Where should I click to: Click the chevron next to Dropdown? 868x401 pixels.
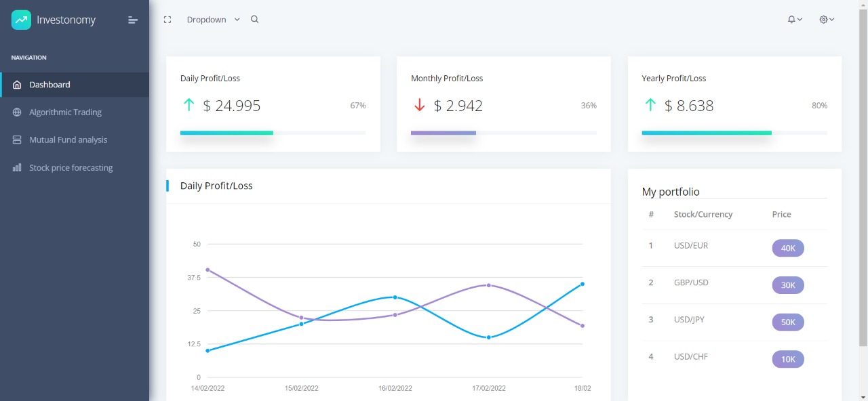tap(237, 20)
